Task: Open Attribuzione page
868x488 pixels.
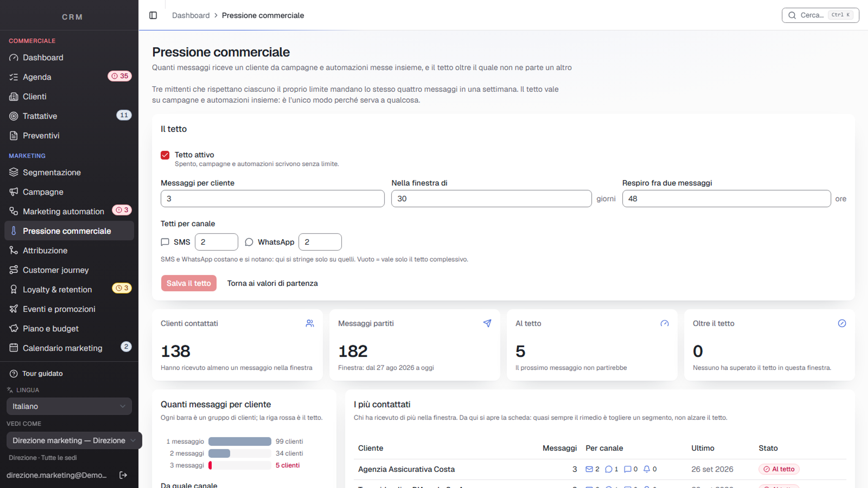Action: 69,251
